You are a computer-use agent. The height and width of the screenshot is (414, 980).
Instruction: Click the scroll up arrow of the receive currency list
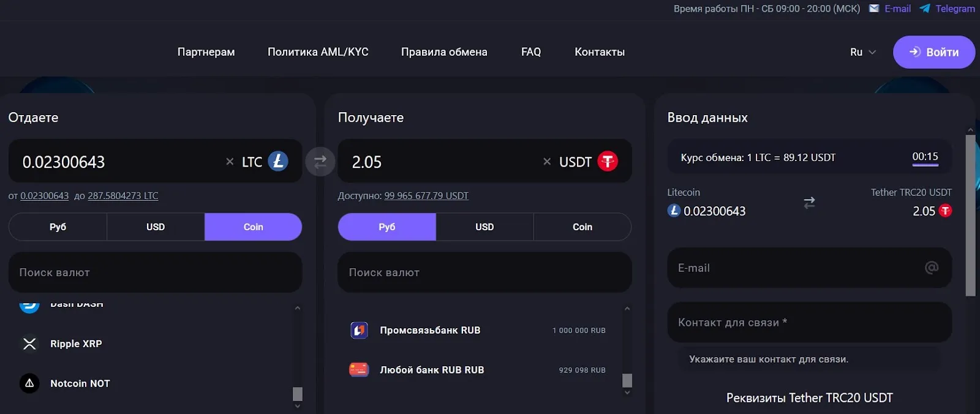627,309
